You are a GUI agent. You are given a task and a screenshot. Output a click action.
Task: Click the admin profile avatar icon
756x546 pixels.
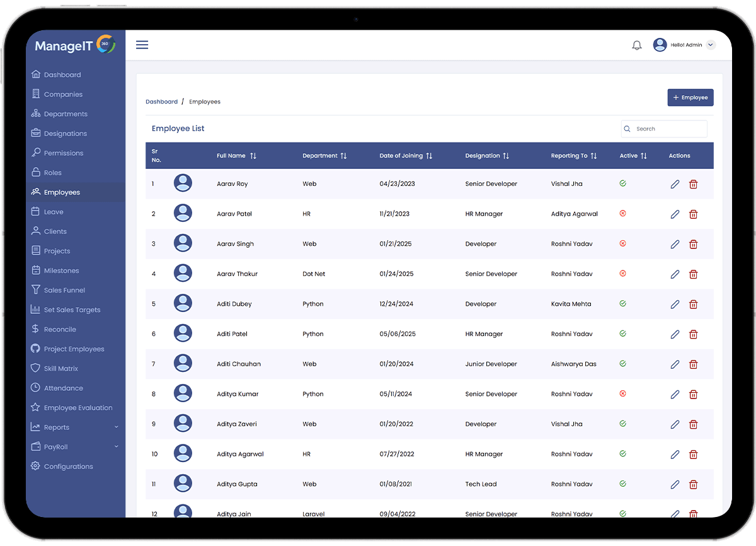(x=660, y=45)
